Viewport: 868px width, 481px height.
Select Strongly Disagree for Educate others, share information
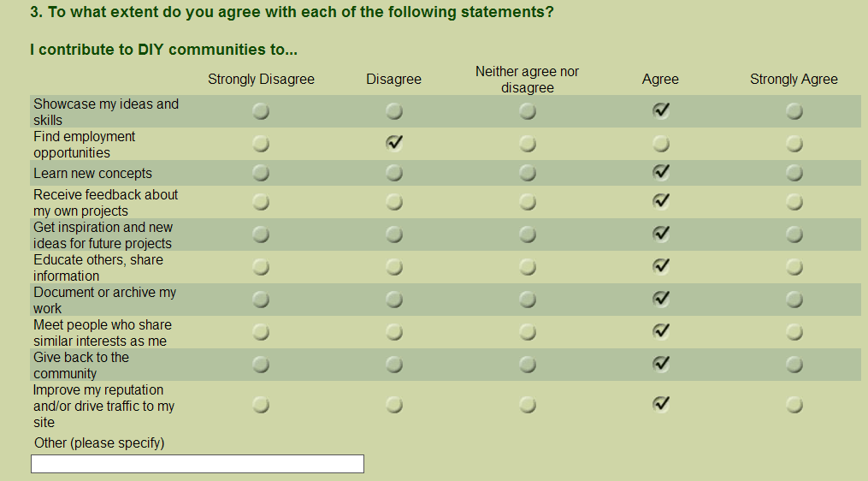[261, 267]
